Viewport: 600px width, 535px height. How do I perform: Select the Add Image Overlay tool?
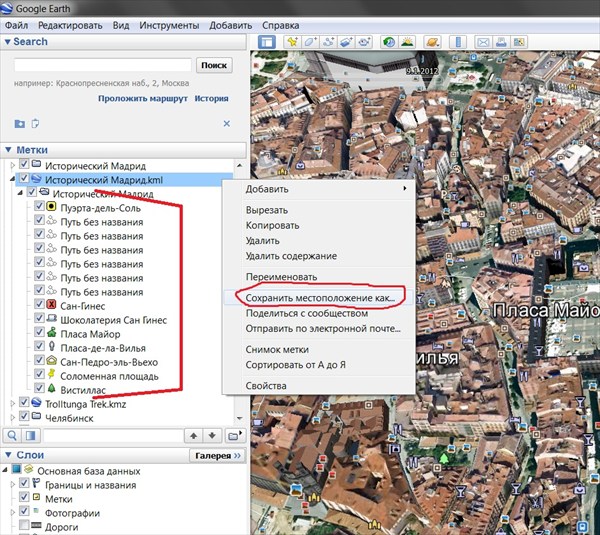pos(346,42)
